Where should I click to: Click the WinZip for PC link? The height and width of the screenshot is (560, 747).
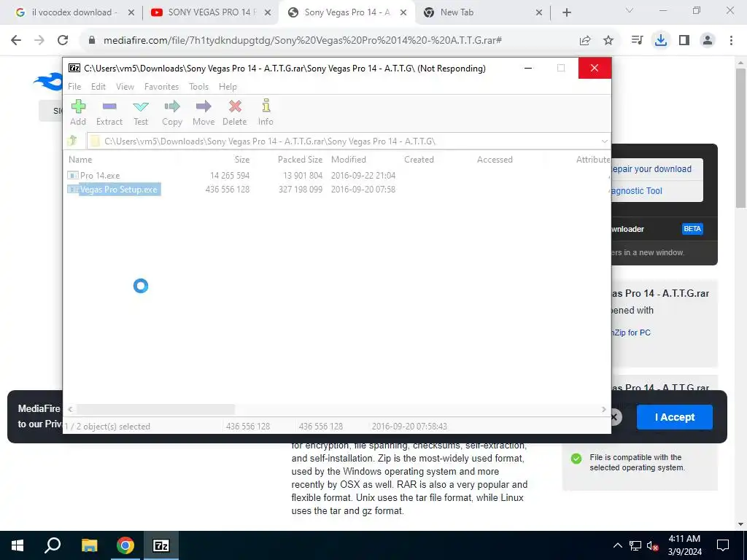(632, 332)
